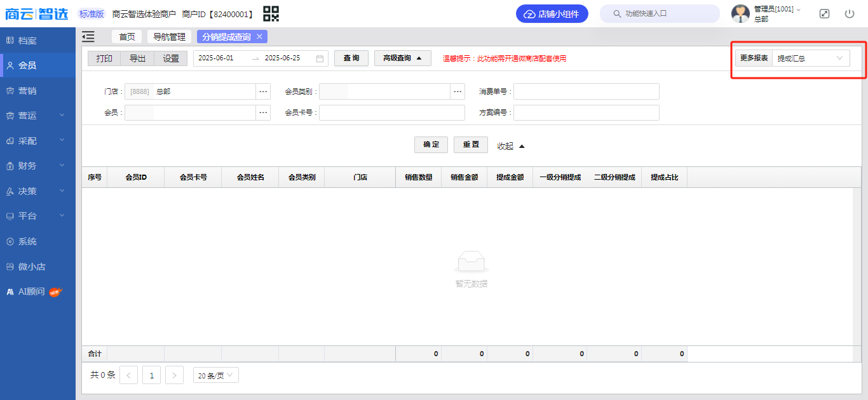Click the 打印 button
Viewport: 868px width, 400px height.
coord(104,58)
